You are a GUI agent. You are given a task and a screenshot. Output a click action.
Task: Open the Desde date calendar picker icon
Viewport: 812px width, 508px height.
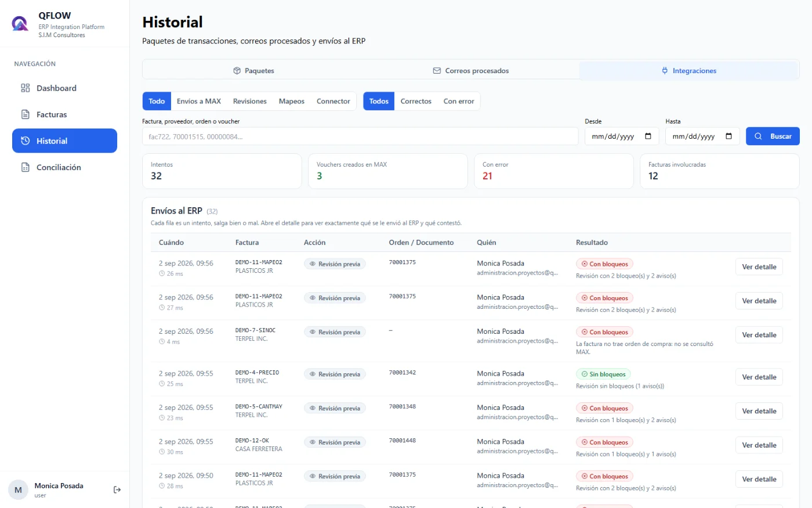tap(648, 136)
